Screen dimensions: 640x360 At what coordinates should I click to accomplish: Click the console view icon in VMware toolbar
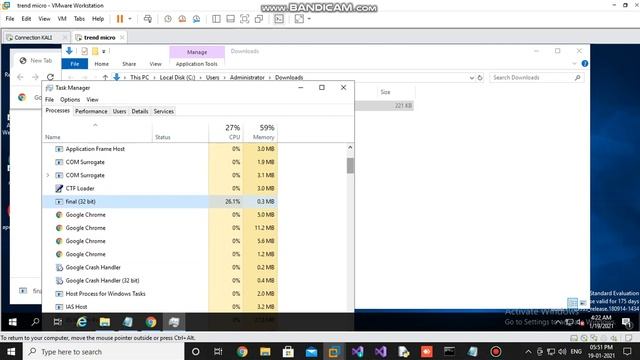(279, 19)
